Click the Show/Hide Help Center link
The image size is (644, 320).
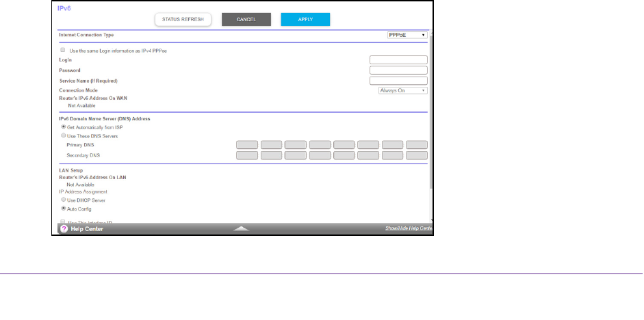tap(409, 229)
